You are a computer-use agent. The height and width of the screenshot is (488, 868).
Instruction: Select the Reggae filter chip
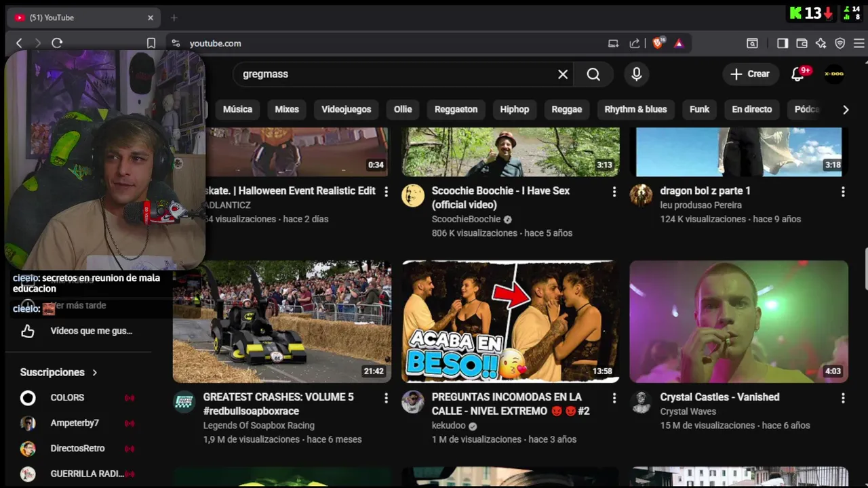pyautogui.click(x=567, y=109)
